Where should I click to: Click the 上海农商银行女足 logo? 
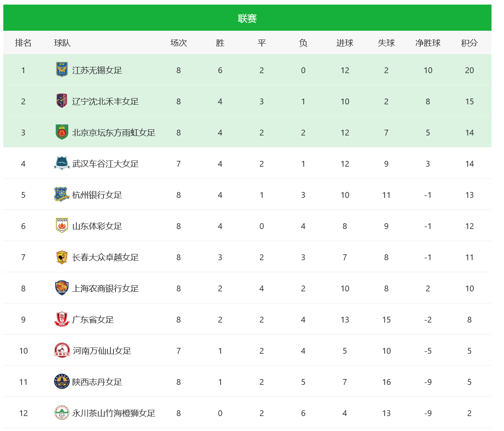(x=62, y=288)
